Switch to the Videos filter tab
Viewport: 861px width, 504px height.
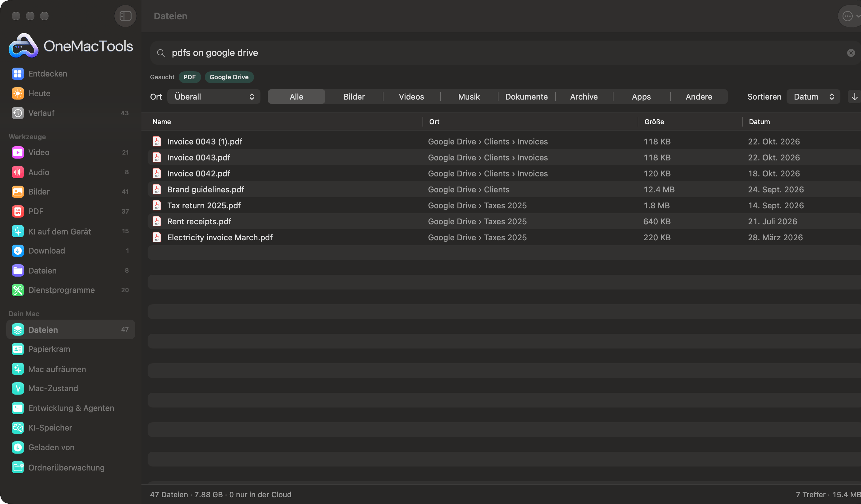pos(411,96)
